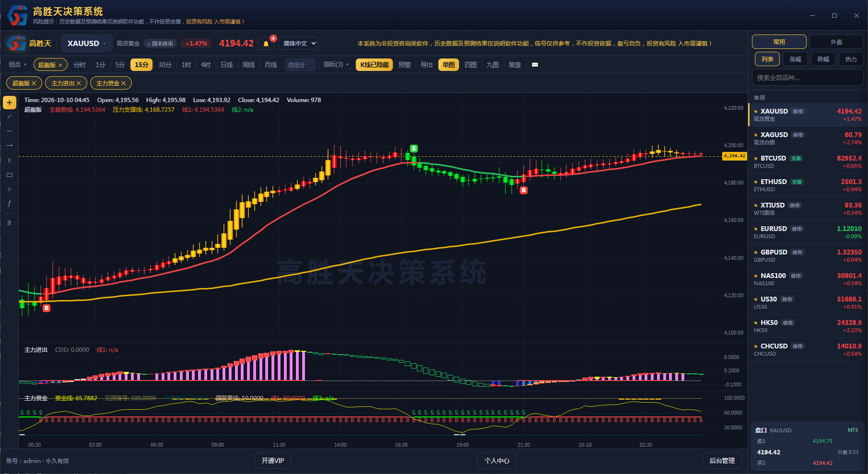Select the 列表 list view tab
The width and height of the screenshot is (868, 474).
tap(767, 59)
